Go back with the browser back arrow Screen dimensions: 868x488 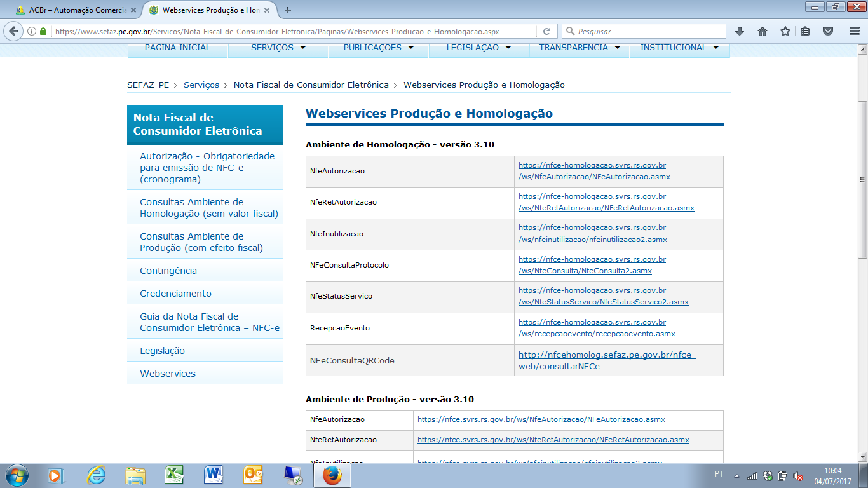14,30
